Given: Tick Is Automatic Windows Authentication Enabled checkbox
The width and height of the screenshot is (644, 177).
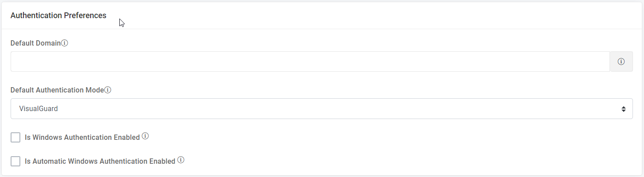Looking at the screenshot, I should [x=15, y=162].
